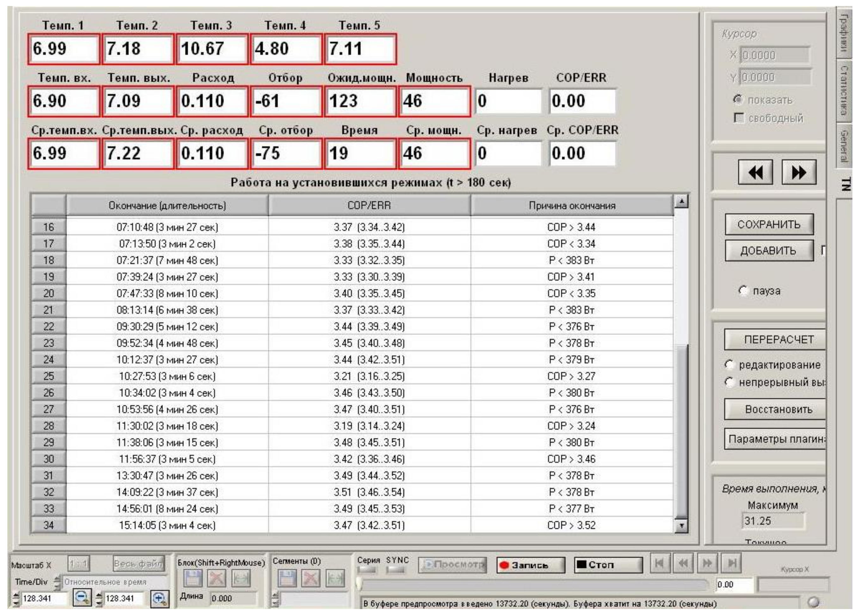This screenshot has height=616, width=860.
Task: Select the показать radio button
Action: [738, 100]
